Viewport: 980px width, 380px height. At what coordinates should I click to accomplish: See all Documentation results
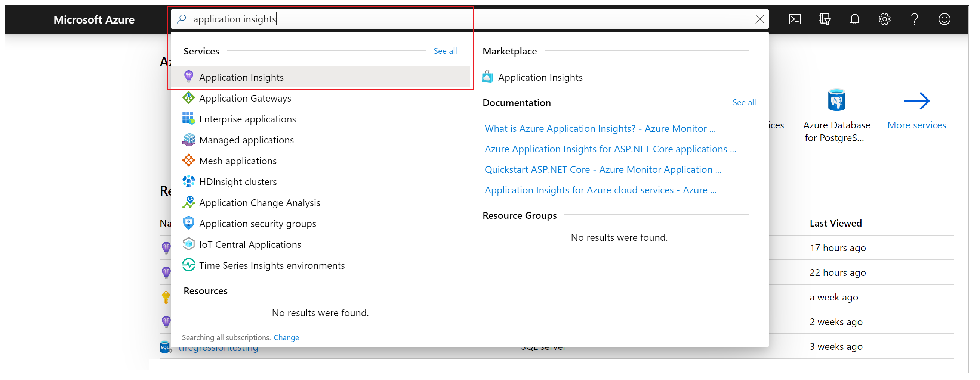click(x=744, y=103)
